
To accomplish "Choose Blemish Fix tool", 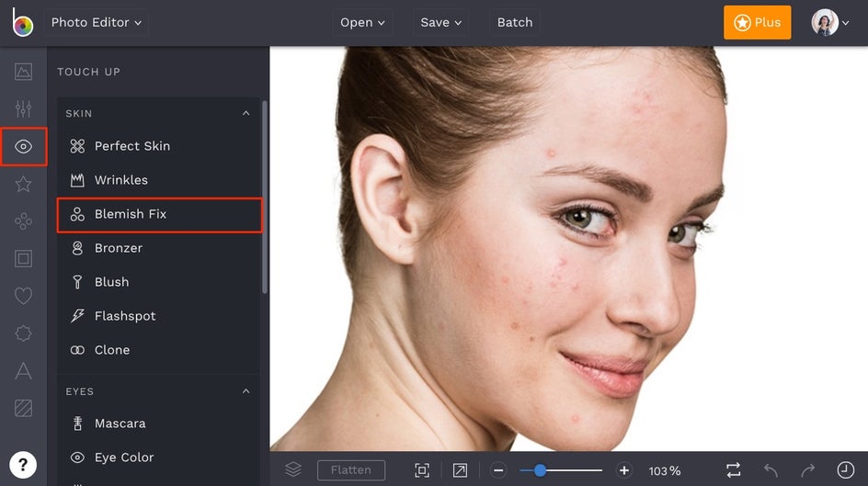I will 159,215.
